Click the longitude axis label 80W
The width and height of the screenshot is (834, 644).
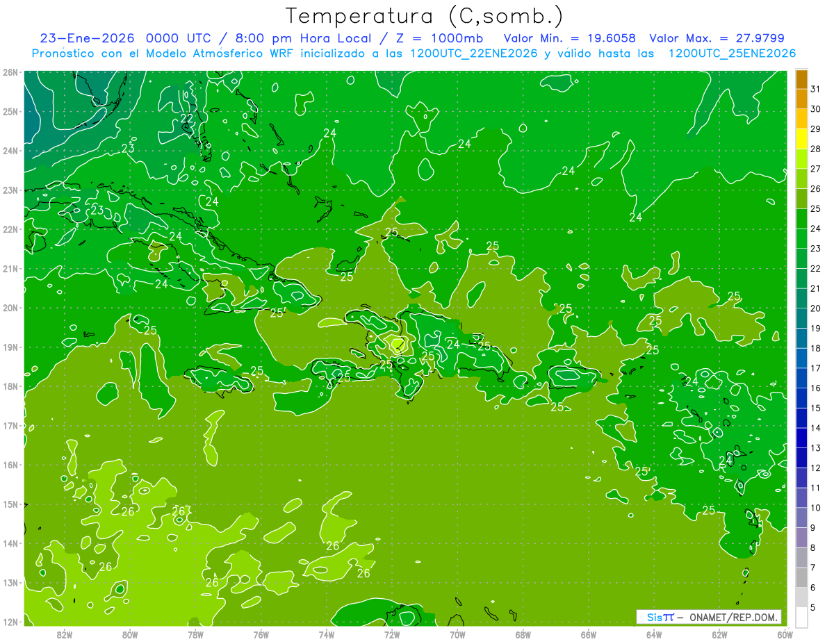coord(129,634)
